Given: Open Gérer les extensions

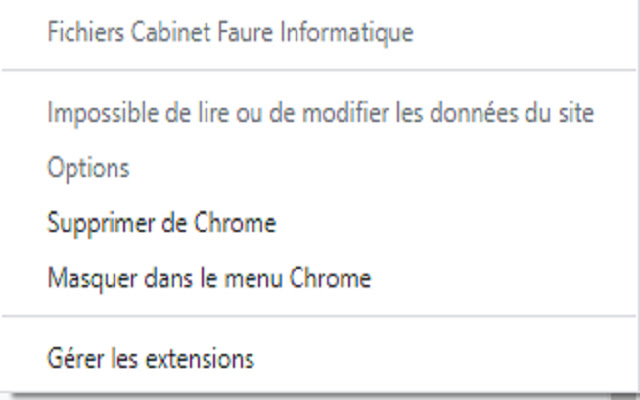Looking at the screenshot, I should [x=150, y=357].
